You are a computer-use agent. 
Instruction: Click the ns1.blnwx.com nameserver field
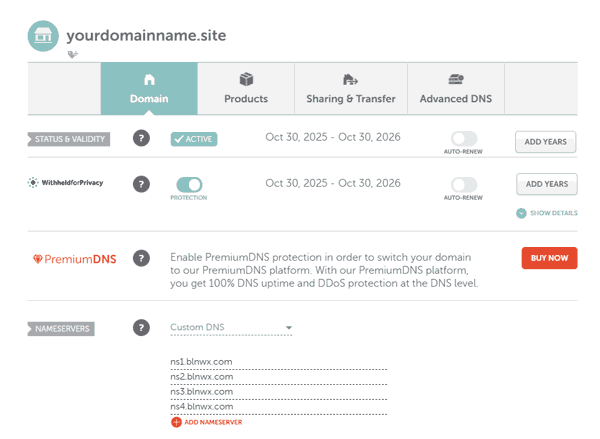(278, 362)
